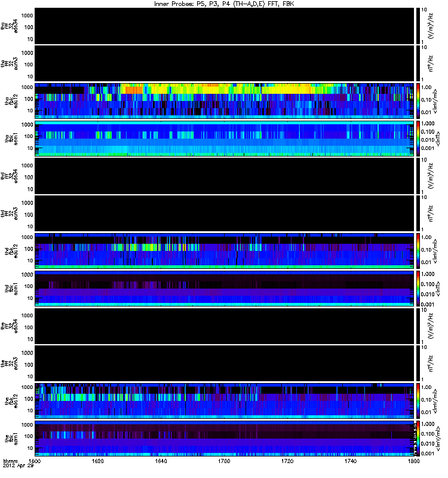The height and width of the screenshot is (478, 448).
Task: Click the '(V/m)²/Hz' unit label of top panel
Action: click(431, 26)
